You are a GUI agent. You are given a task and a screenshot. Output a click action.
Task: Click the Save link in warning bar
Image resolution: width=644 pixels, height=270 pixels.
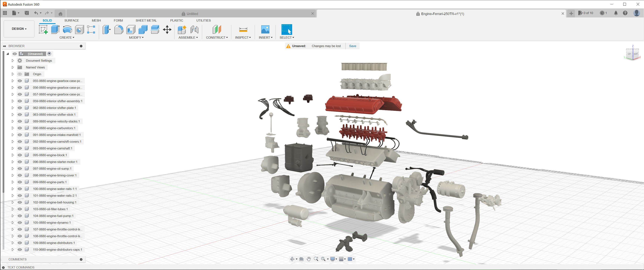pyautogui.click(x=353, y=46)
